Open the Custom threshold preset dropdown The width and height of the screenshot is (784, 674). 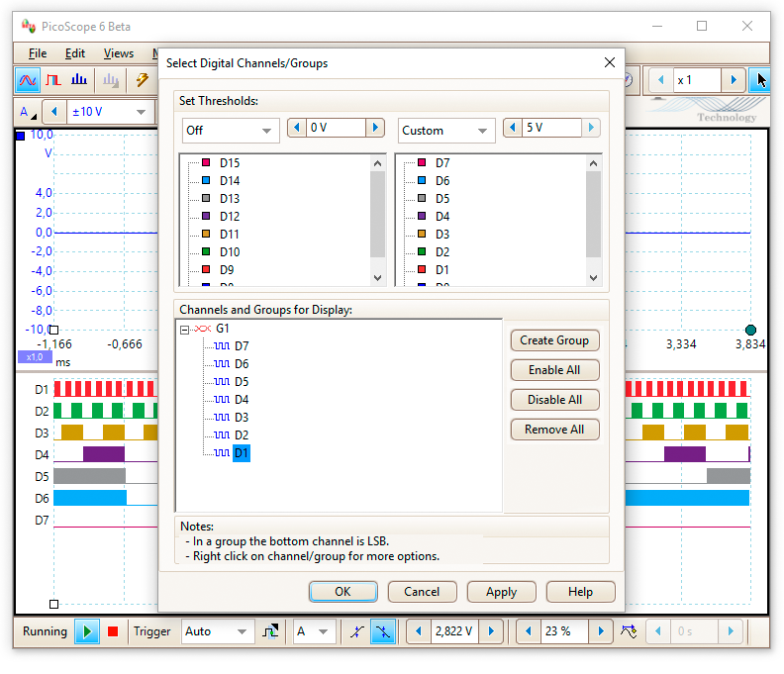446,131
